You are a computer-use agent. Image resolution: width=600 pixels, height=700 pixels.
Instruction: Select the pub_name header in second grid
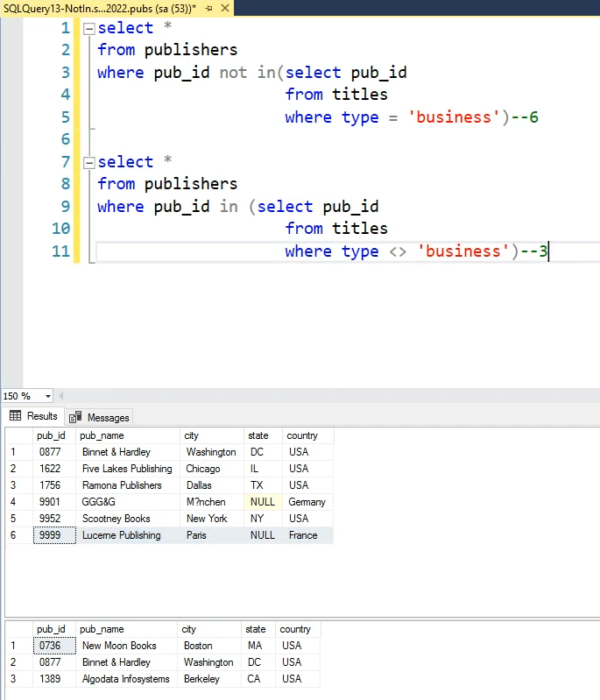pos(127,629)
